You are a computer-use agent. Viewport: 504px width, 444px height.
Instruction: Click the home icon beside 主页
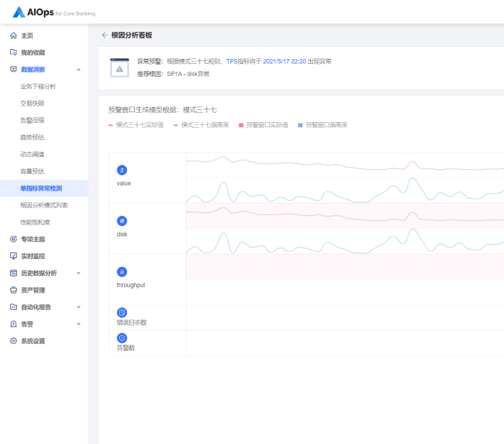point(13,36)
